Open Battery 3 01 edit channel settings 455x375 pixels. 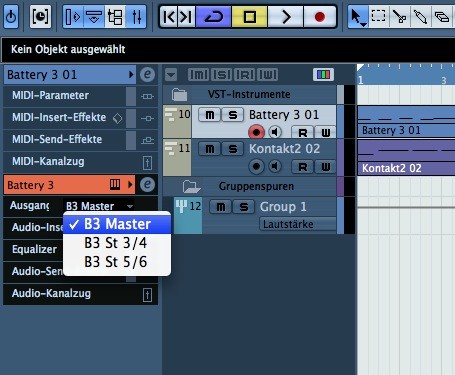(x=147, y=74)
